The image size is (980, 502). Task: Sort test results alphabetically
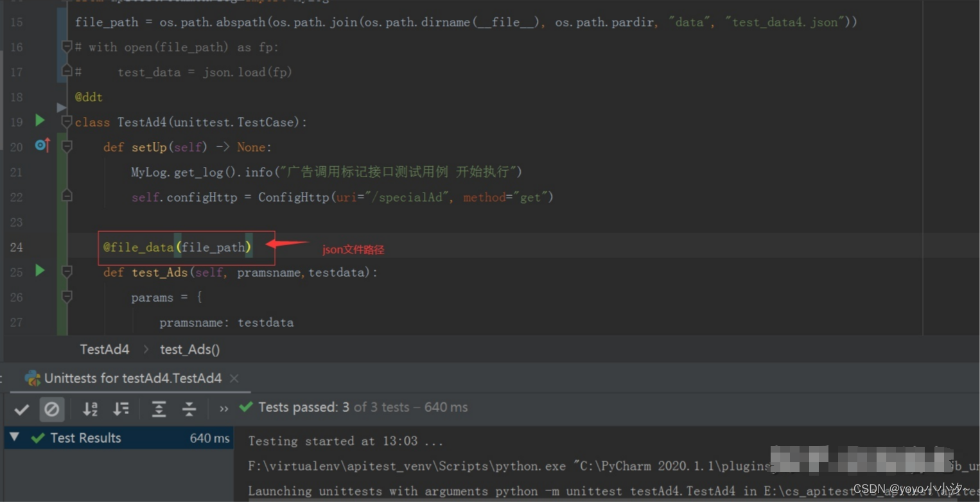pos(90,409)
